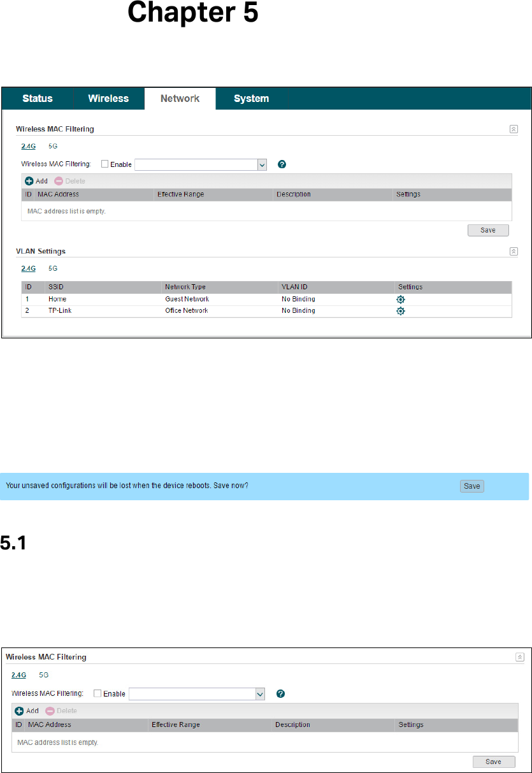Open VLAN settings gear for Home SSID
The width and height of the screenshot is (532, 773).
401,300
